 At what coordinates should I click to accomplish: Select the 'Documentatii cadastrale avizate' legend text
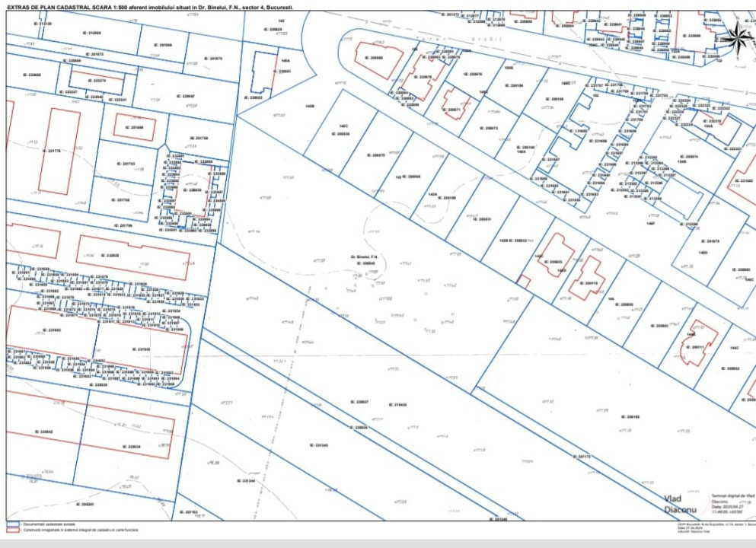(49, 524)
